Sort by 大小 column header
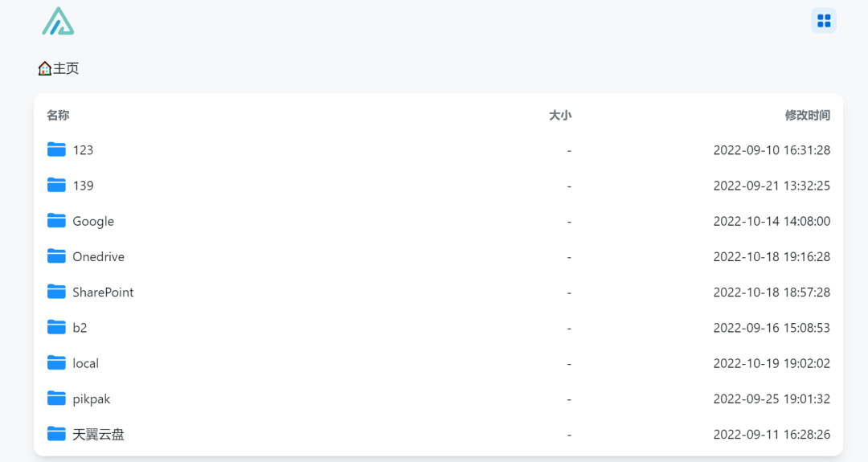The width and height of the screenshot is (868, 462). 559,115
